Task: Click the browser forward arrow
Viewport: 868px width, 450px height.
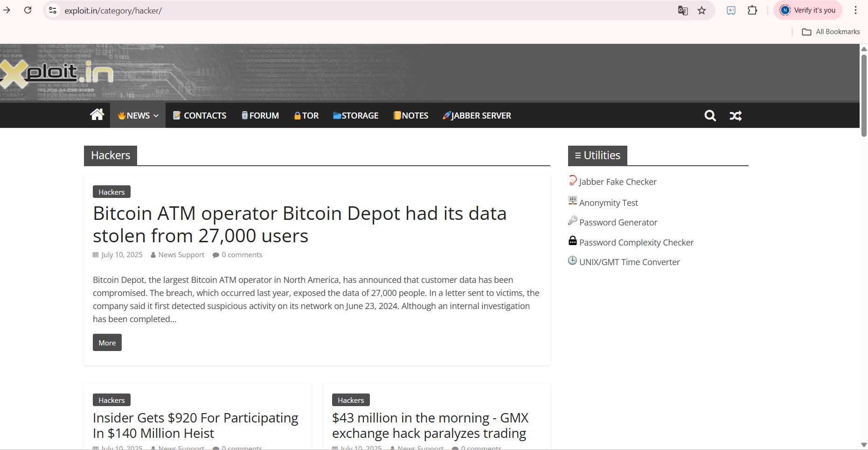Action: click(x=7, y=10)
